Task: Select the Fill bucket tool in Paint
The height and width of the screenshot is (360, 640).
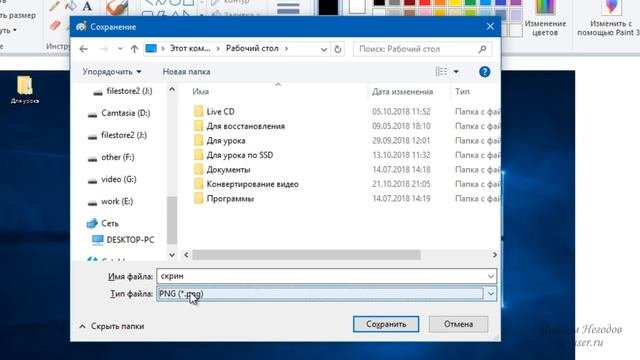Action: [x=71, y=6]
